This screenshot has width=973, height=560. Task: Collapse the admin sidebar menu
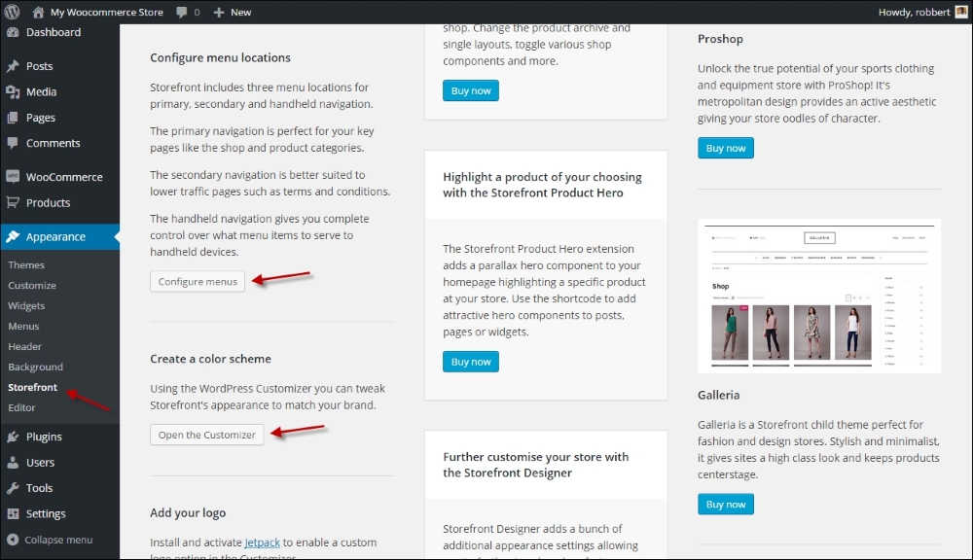click(x=58, y=540)
